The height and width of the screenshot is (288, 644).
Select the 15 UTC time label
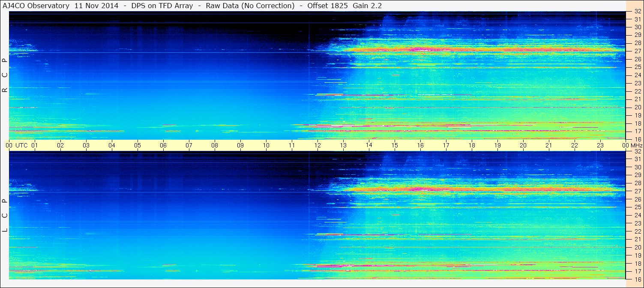click(395, 145)
